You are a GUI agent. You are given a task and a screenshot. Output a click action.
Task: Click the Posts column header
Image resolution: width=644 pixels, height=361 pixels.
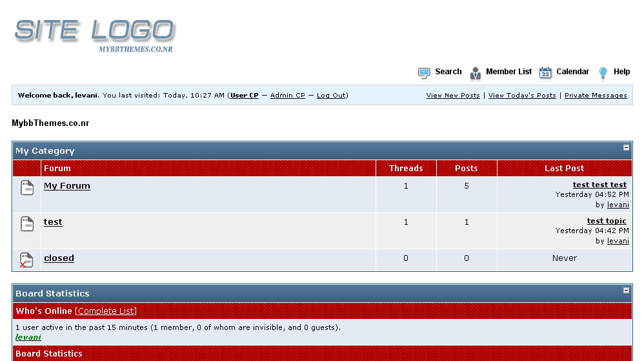click(466, 168)
